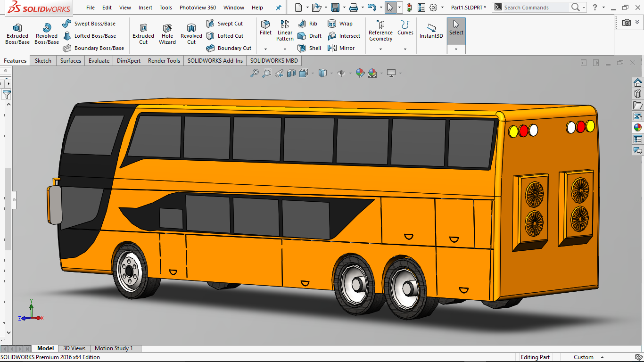
Task: Open the File menu
Action: point(91,8)
